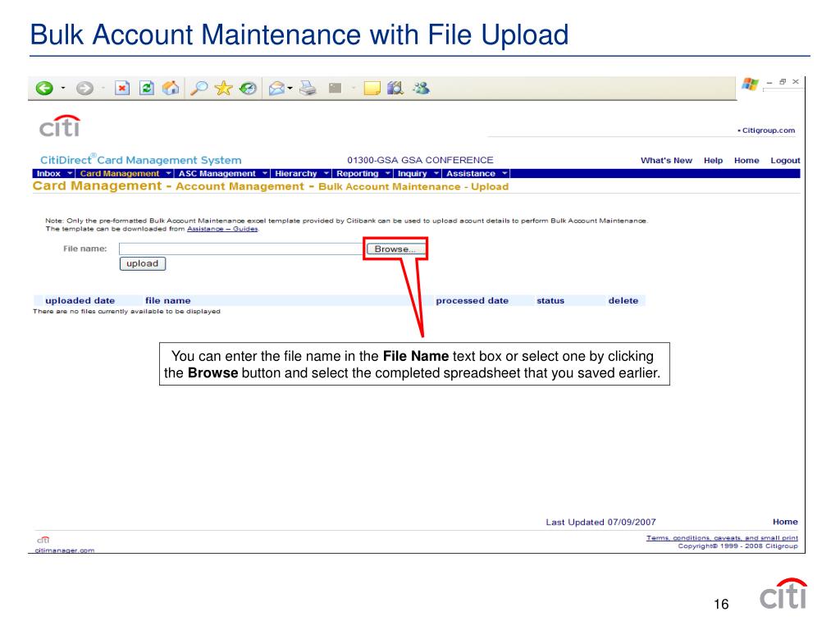This screenshot has width=840, height=630.
Task: Expand the ASC Management dropdown arrow
Action: (x=265, y=174)
